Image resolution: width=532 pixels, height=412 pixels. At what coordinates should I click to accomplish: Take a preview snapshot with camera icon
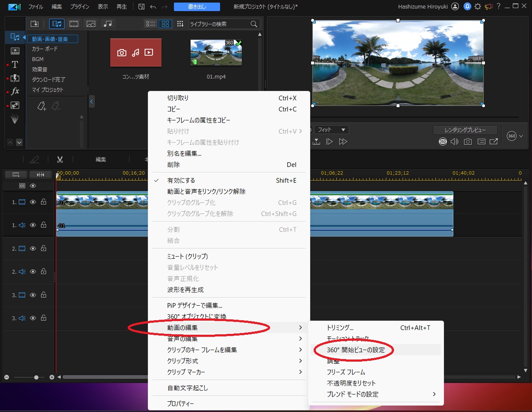(x=468, y=141)
